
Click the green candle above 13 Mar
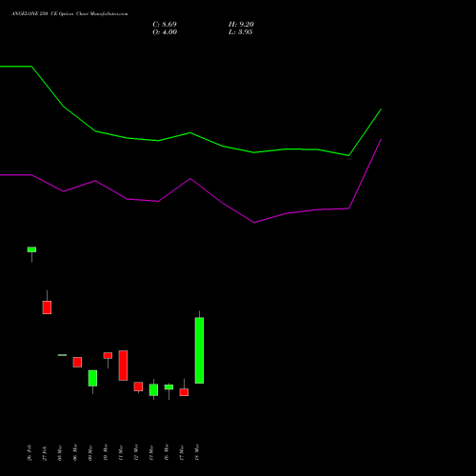(x=153, y=390)
